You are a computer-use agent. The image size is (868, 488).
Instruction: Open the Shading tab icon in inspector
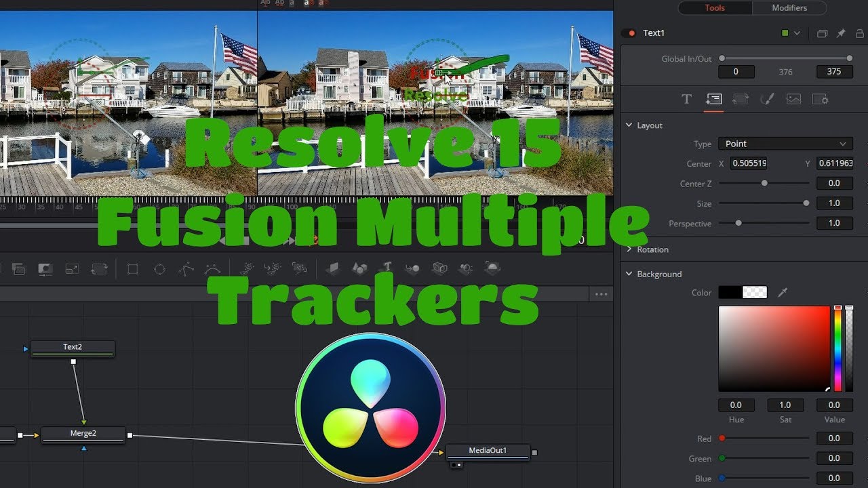(x=767, y=100)
